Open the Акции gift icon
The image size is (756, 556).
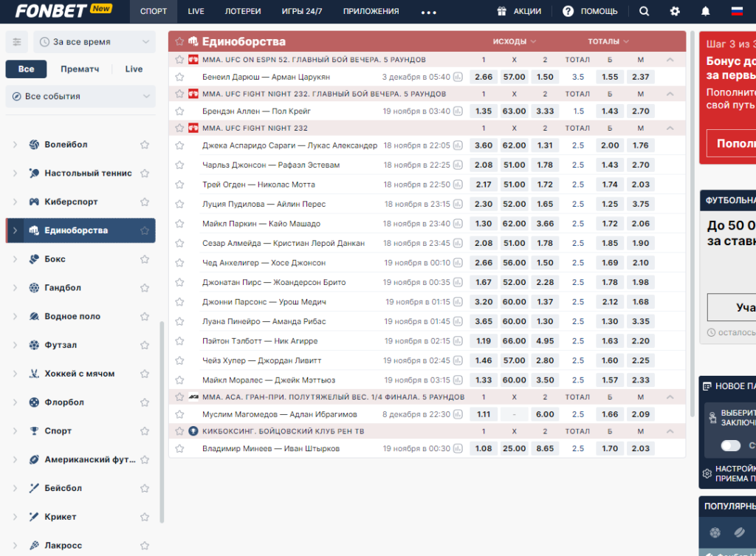[x=501, y=11]
